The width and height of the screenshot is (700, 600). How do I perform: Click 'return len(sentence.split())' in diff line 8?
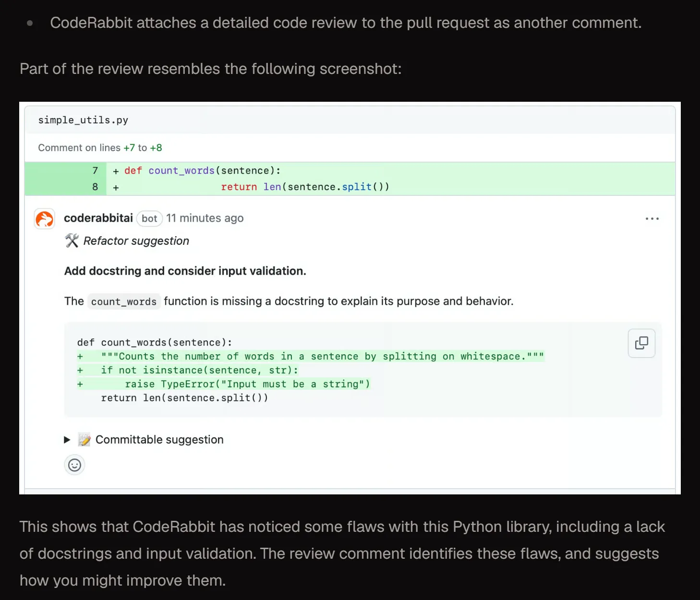[305, 187]
